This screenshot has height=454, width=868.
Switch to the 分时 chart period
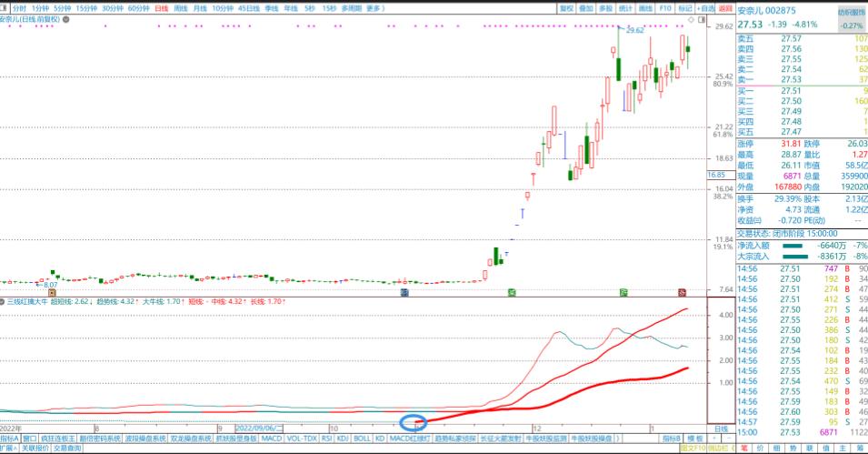click(x=19, y=8)
